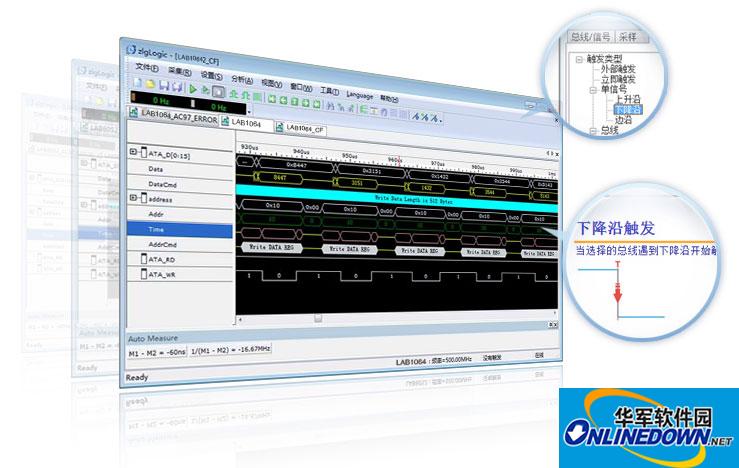Click the yellow Open folder toolbar icon
The image size is (739, 468).
[x=150, y=85]
